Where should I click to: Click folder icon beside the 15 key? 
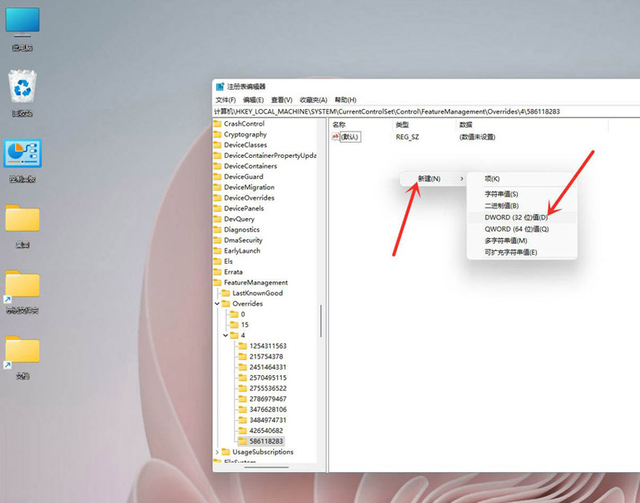234,325
